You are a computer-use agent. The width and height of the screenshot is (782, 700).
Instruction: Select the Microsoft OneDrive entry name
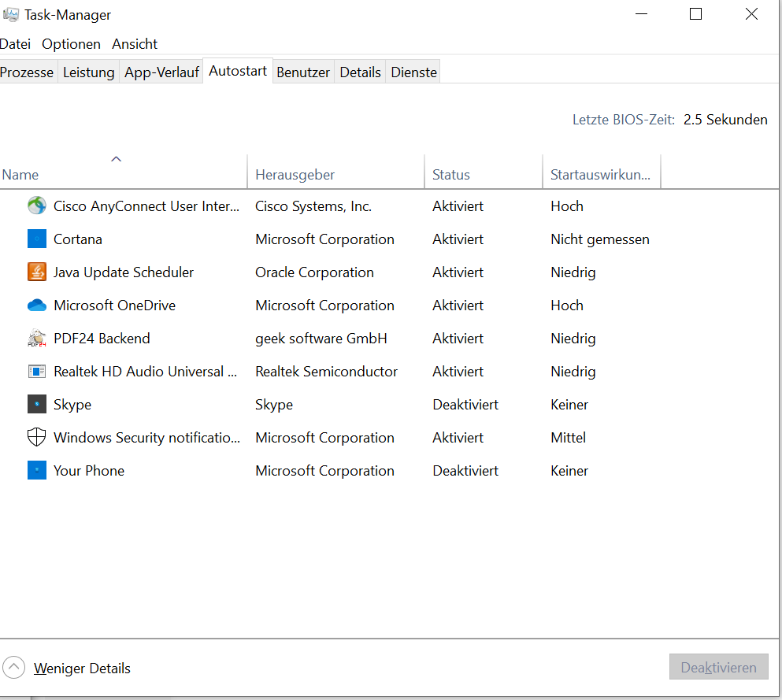click(x=115, y=306)
